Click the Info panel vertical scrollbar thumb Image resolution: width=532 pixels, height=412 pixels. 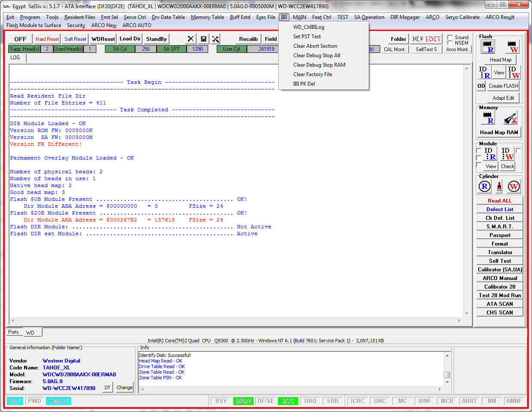447,375
